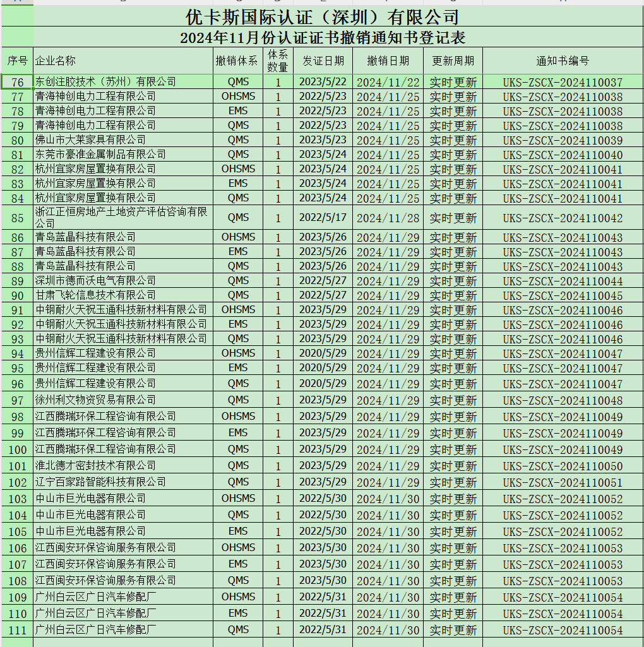Click the 更新周期 header cell
The height and width of the screenshot is (647, 644).
(453, 61)
